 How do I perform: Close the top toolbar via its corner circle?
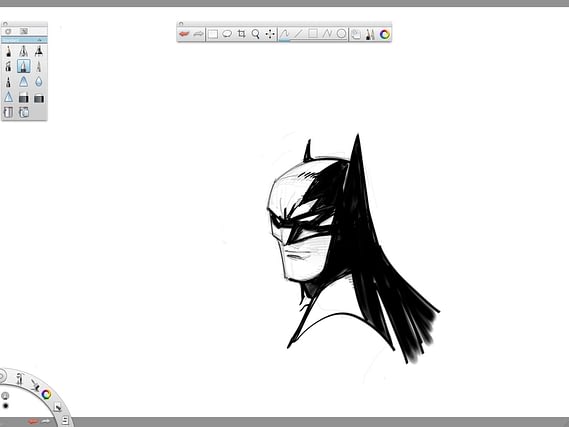(x=181, y=24)
